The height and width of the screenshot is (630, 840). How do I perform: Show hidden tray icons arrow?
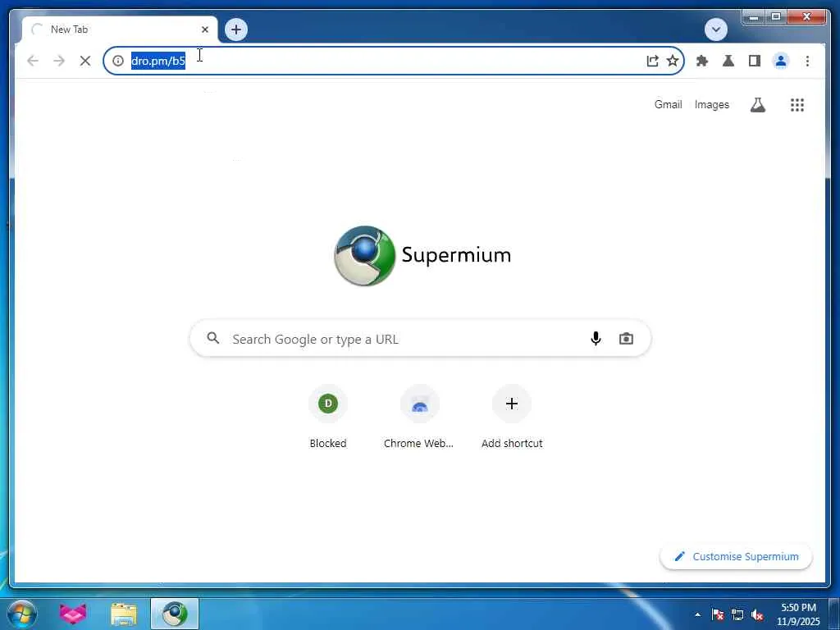[697, 614]
